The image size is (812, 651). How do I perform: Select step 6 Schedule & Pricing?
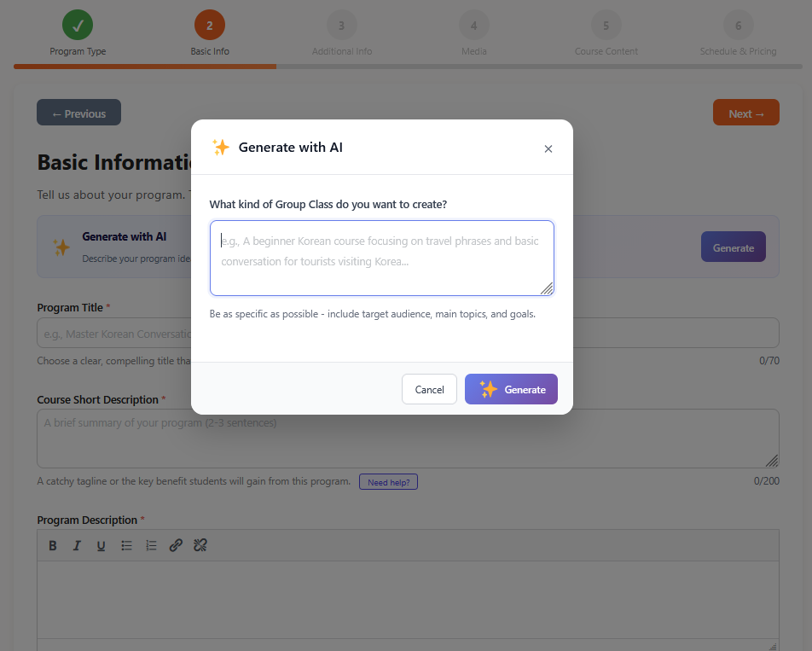(x=738, y=26)
